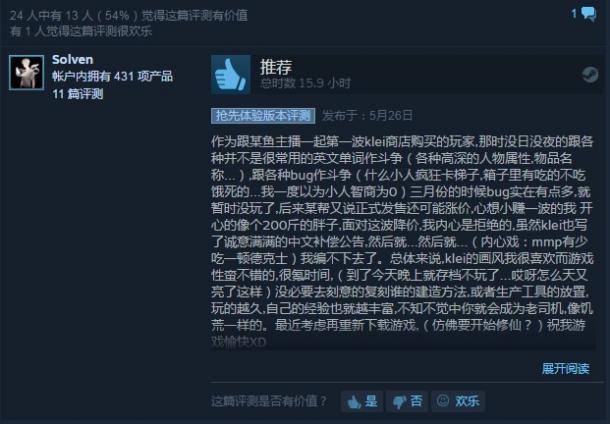Click the smiley face icon in 欢乐 button
610x424 pixels.
(443, 400)
